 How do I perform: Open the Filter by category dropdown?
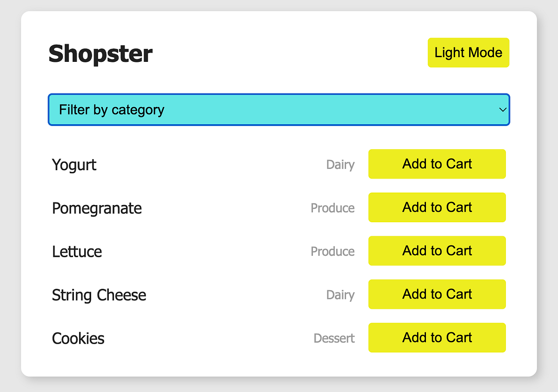(x=279, y=110)
